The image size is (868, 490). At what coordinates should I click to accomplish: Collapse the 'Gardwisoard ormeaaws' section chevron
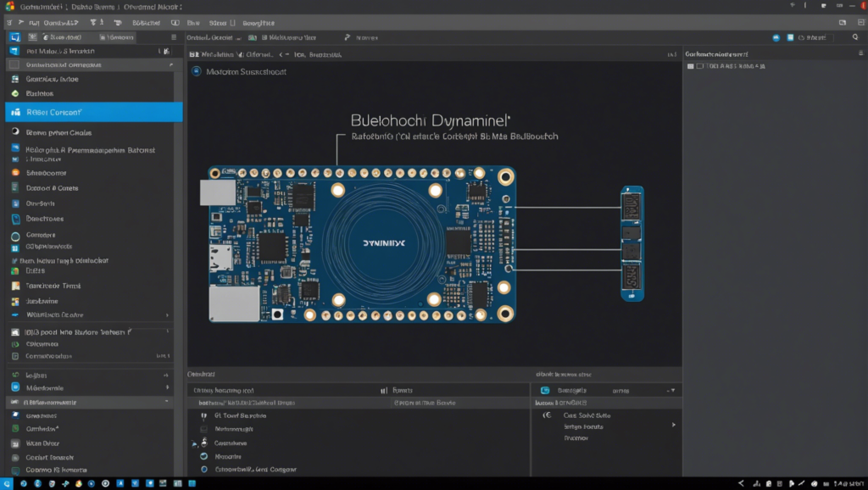pyautogui.click(x=171, y=64)
